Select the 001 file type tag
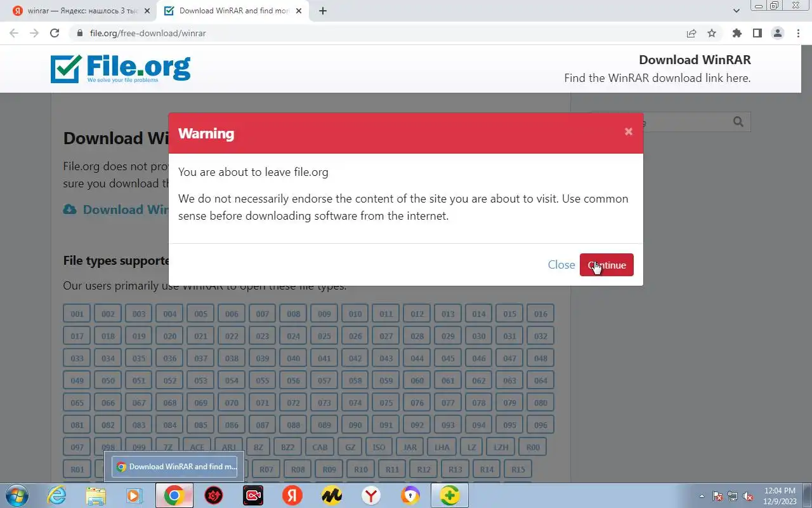Screen dimensions: 812x508 pyautogui.click(x=77, y=314)
